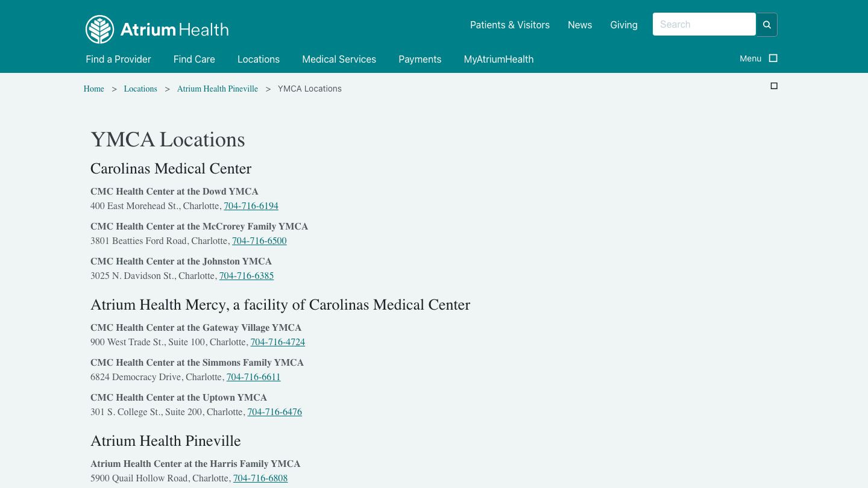Open the Locations navigation item
Screen dimensions: 868x488
point(258,59)
